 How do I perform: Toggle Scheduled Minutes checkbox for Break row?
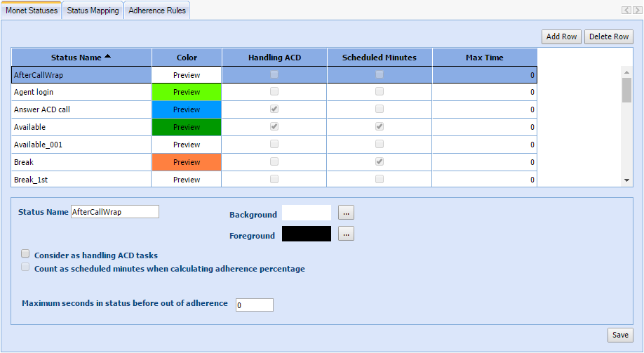380,162
